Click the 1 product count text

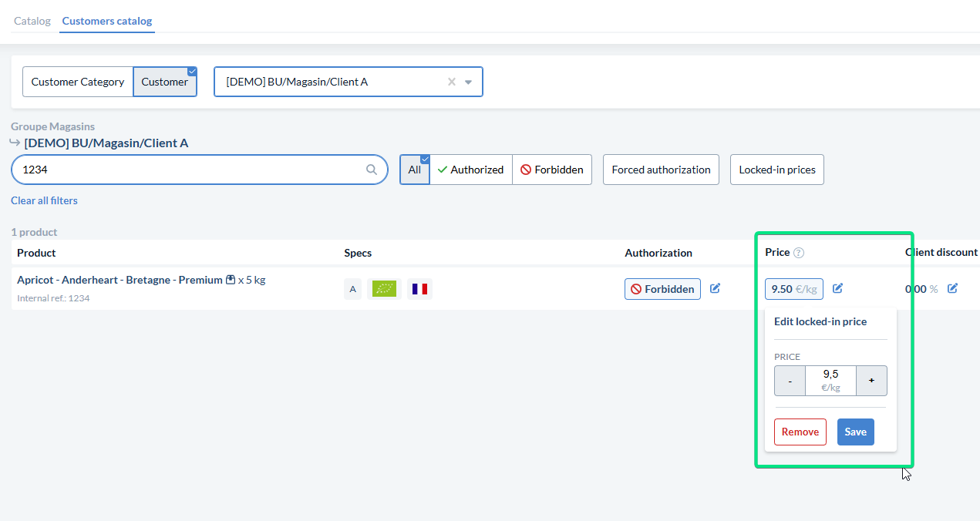tap(34, 232)
